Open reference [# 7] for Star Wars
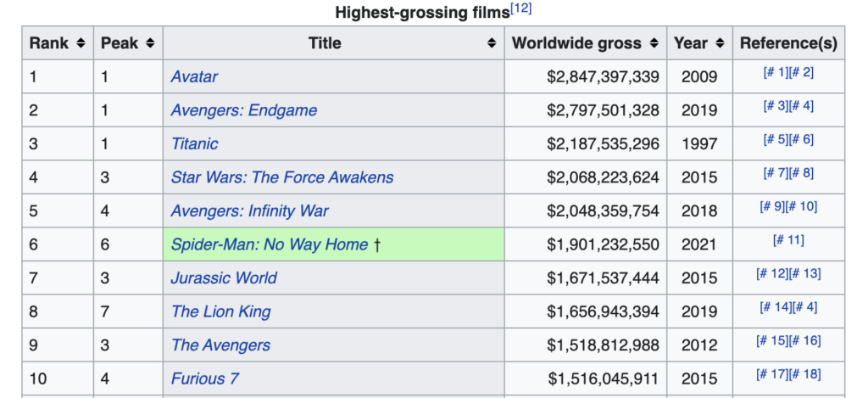Viewport: 868px width, 398px height. [x=775, y=173]
